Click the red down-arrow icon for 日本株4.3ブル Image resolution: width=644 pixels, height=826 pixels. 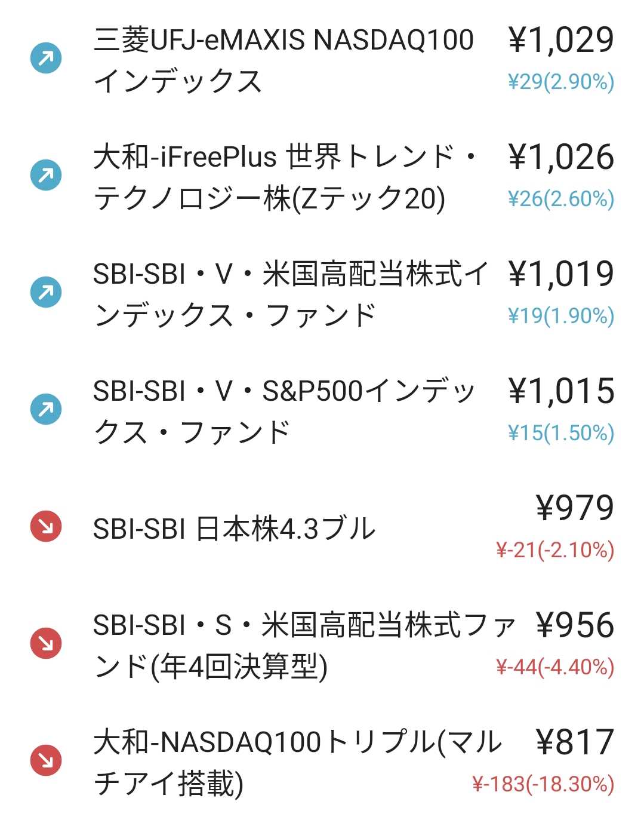click(x=46, y=526)
